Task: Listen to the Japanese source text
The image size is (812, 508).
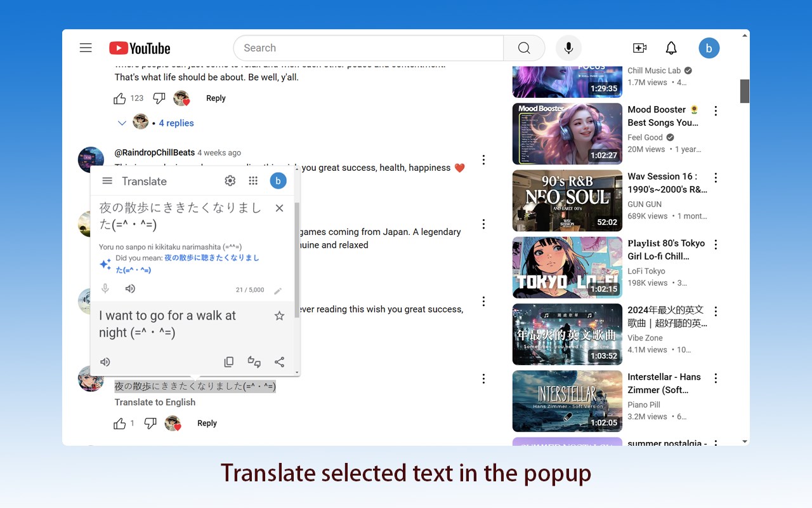Action: [x=130, y=289]
